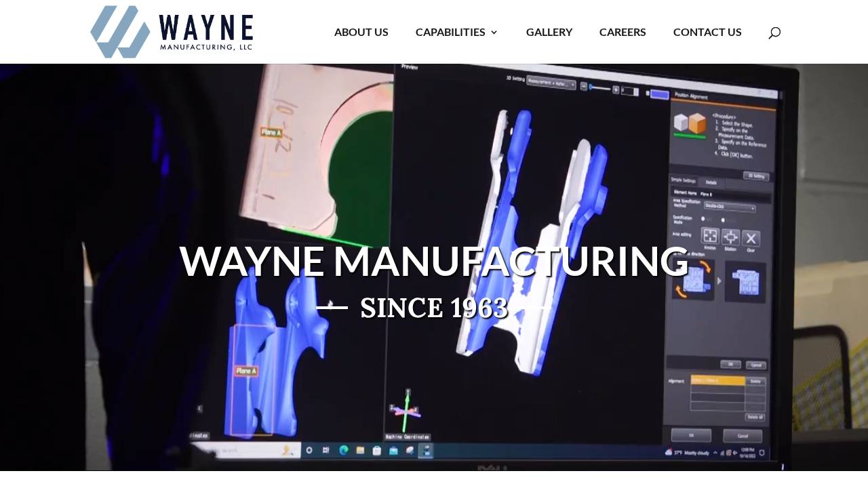Open the About Us menu item
The image size is (868, 488).
click(361, 32)
